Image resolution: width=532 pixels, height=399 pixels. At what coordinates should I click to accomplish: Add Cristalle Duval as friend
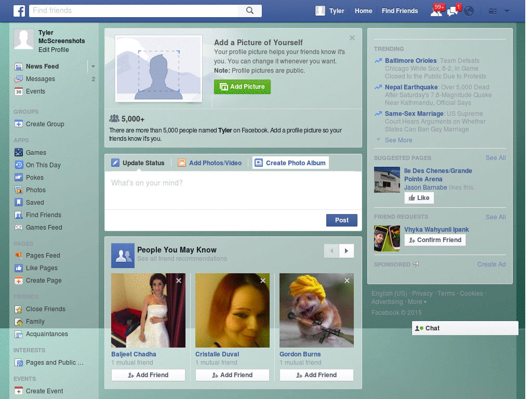click(232, 375)
